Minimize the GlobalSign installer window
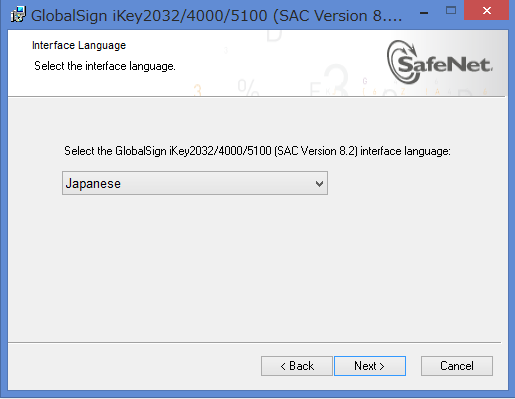The width and height of the screenshot is (515, 399). point(424,13)
